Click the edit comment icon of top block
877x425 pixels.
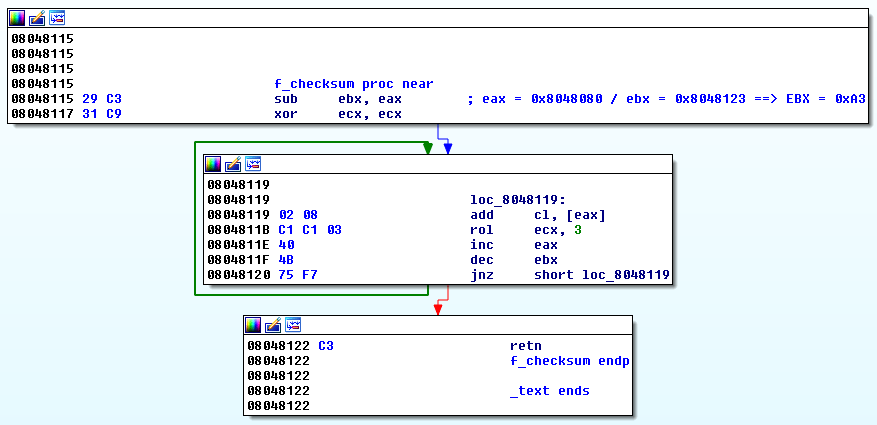point(36,18)
